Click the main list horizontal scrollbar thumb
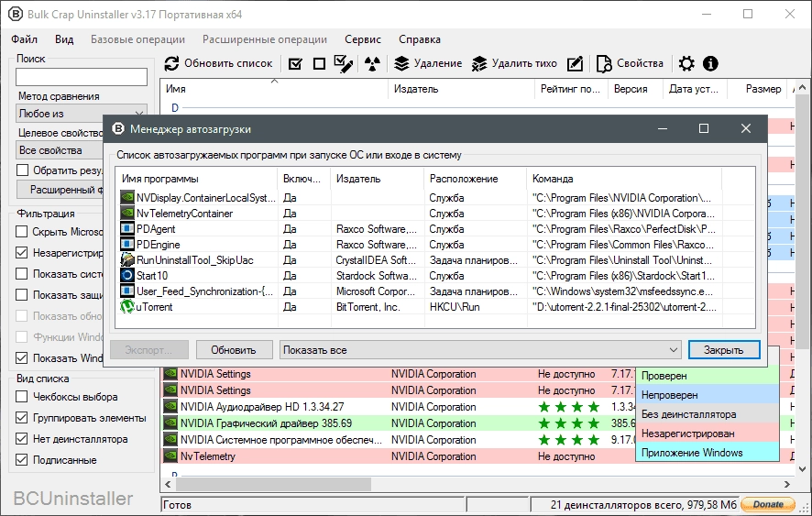Viewport: 812px width, 516px height. point(273,484)
